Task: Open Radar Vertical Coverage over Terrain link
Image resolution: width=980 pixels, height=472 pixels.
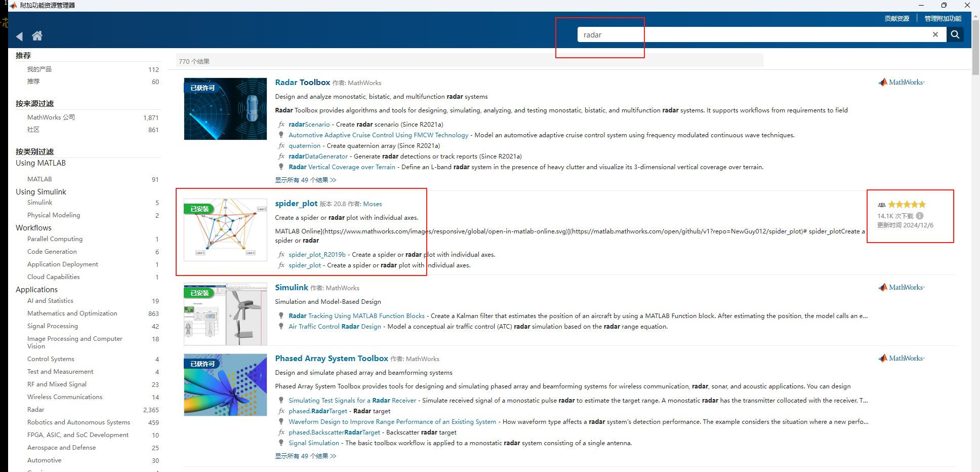Action: point(342,167)
